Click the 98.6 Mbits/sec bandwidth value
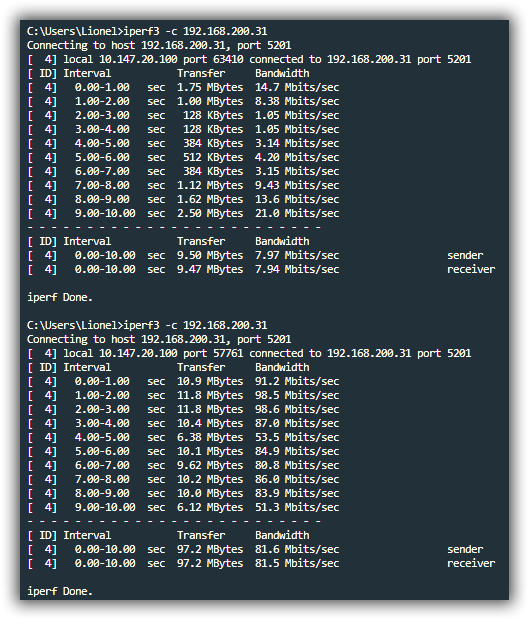Viewport: 529px width, 620px height. click(x=297, y=410)
